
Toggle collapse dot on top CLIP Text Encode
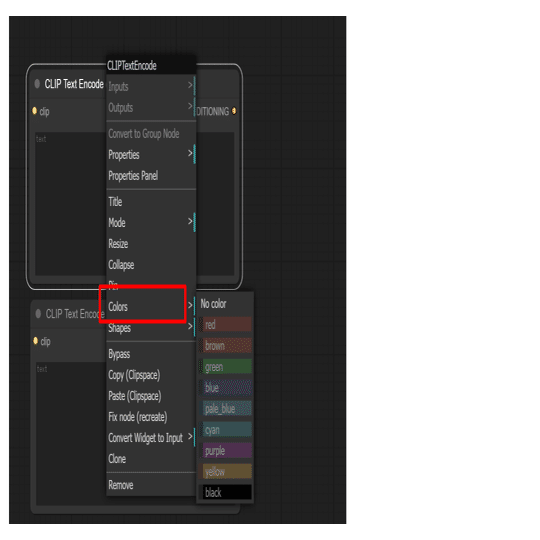(37, 84)
